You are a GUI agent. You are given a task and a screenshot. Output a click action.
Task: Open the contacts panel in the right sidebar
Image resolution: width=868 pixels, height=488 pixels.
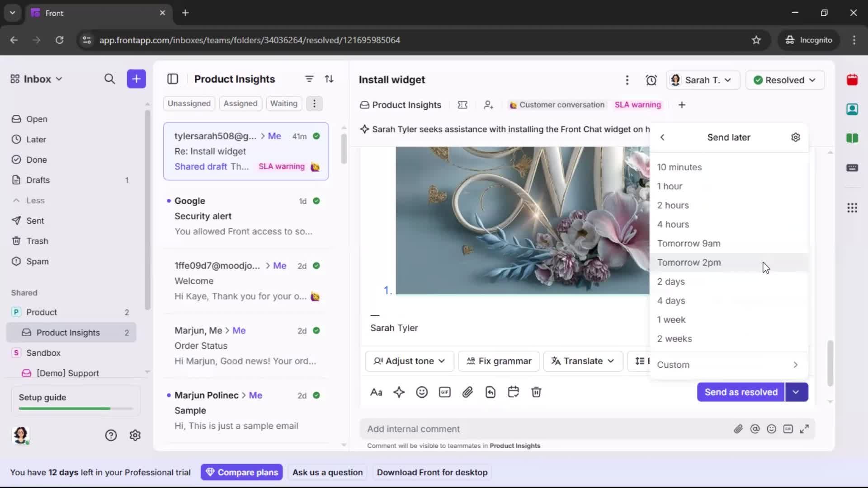853,109
